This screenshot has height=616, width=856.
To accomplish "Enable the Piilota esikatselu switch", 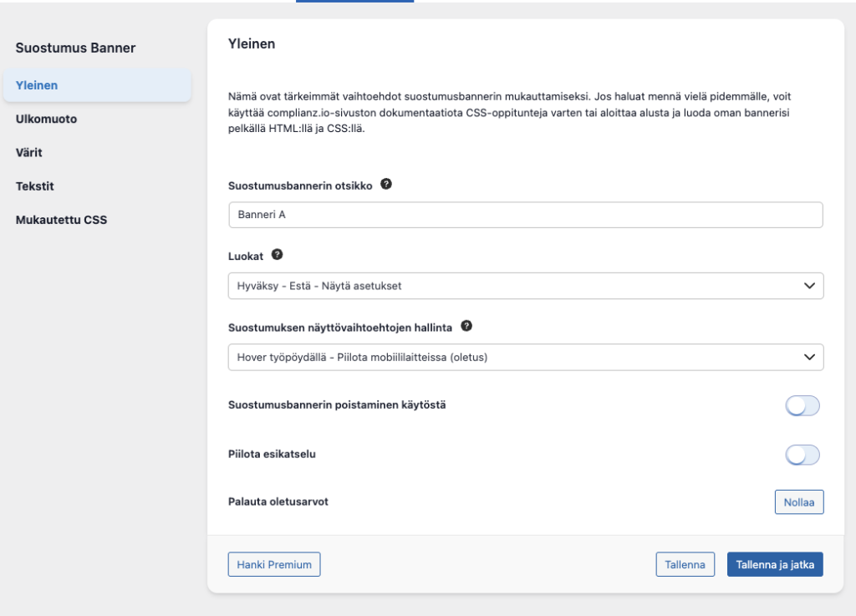I will 802,455.
